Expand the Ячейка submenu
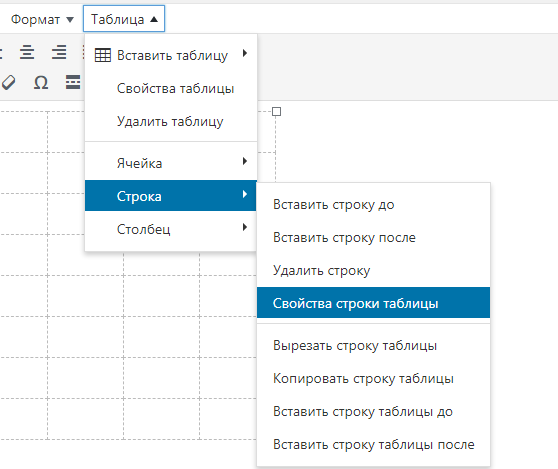 tap(171, 163)
